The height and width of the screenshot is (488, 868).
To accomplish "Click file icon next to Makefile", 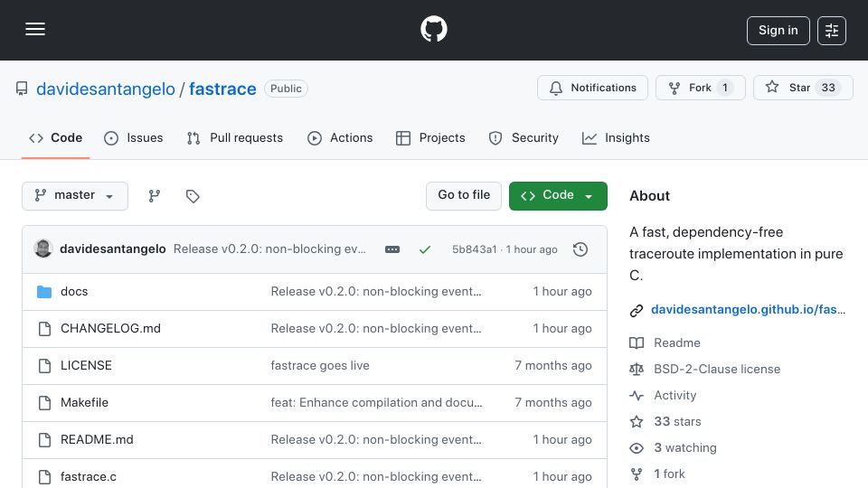I will 45,403.
